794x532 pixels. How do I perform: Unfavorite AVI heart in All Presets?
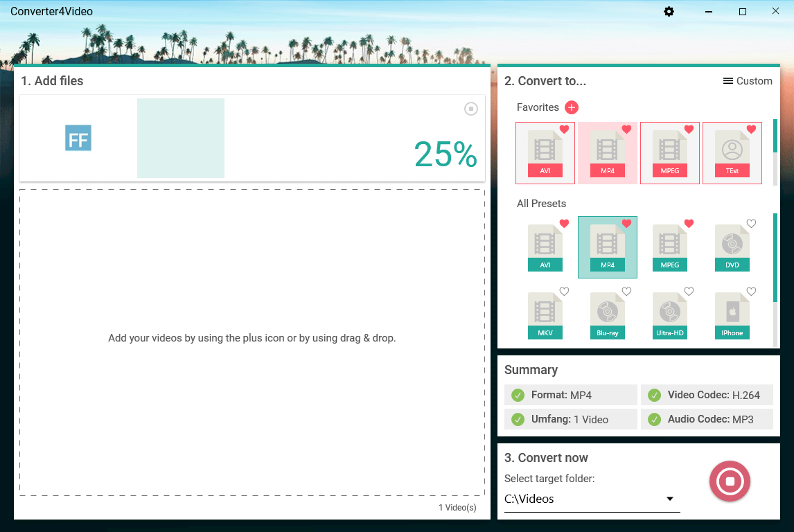[564, 223]
